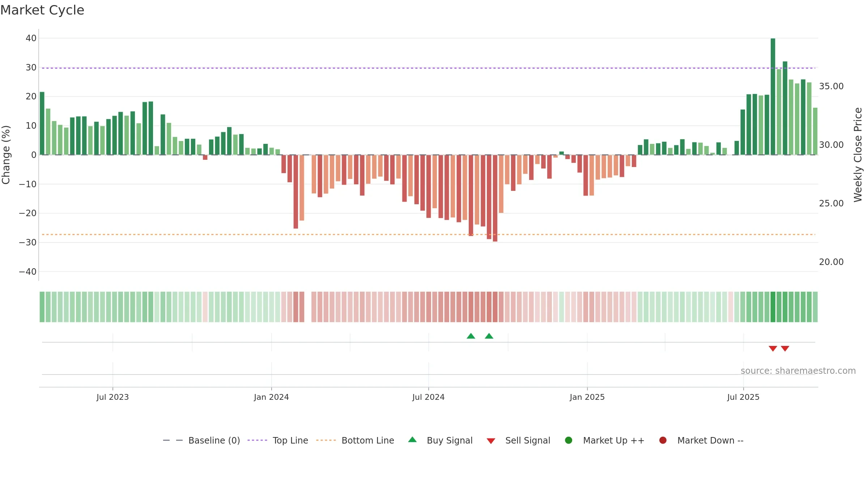Image resolution: width=868 pixels, height=488 pixels.
Task: Click the deepest red bar near minus 30
Action: point(495,198)
